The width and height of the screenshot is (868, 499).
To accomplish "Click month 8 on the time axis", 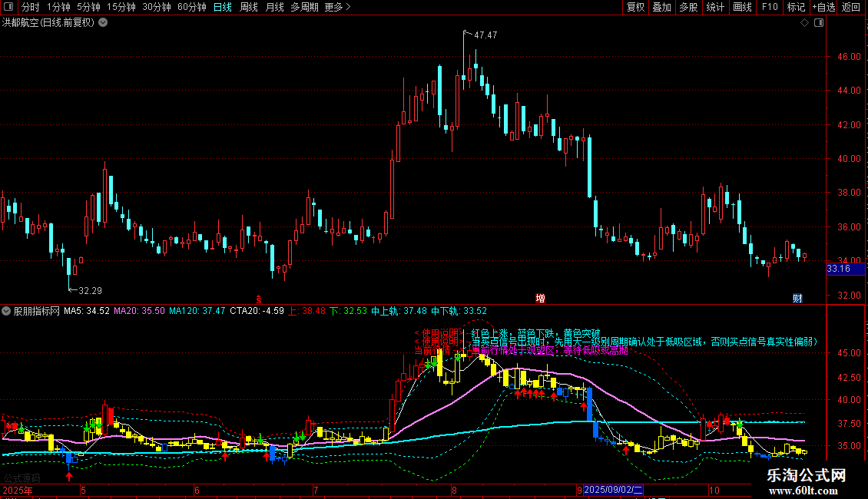I will coord(454,490).
